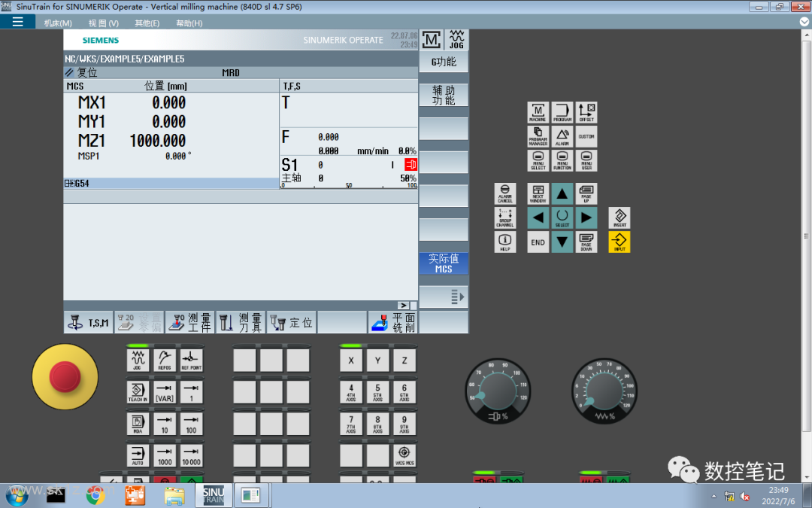Switch to AUTO mode key
The width and height of the screenshot is (812, 508).
point(138,455)
